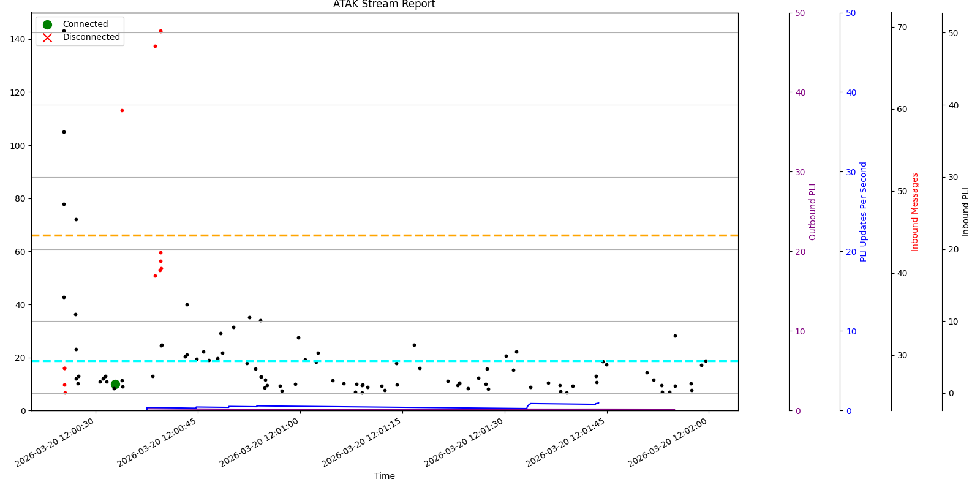This screenshot has width=980, height=490.
Task: Click the blue PLI updates step line
Action: point(367,407)
